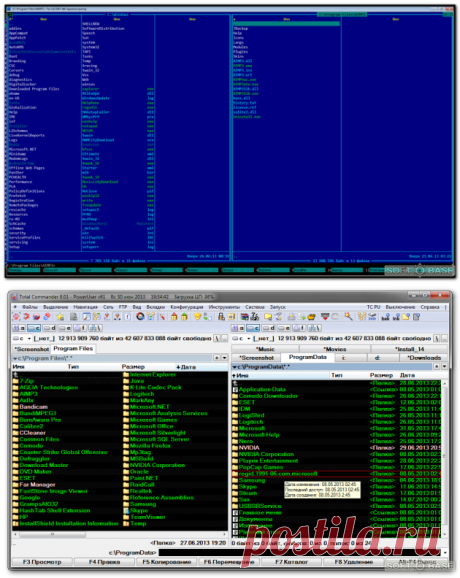Select Counter-Strike Global Offensive folder

coord(63,452)
